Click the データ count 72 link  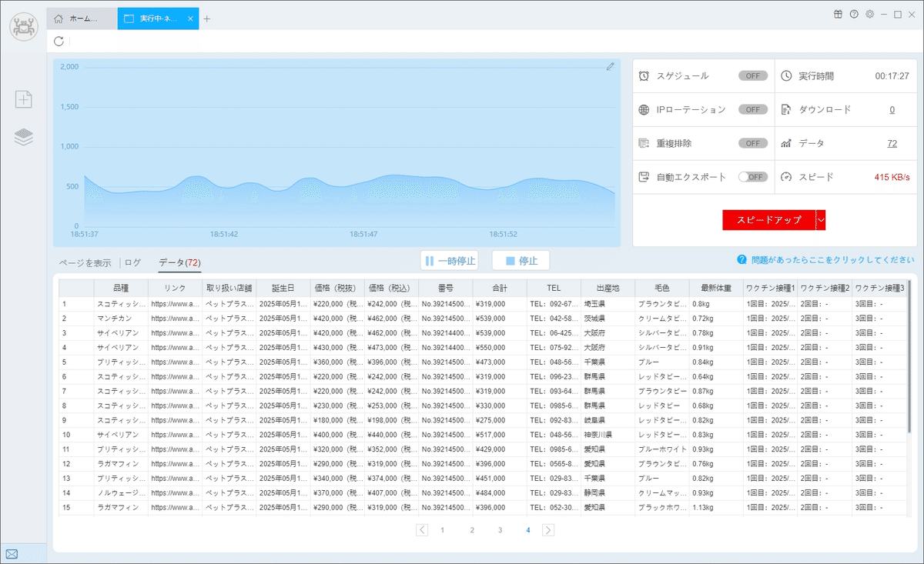tap(892, 143)
